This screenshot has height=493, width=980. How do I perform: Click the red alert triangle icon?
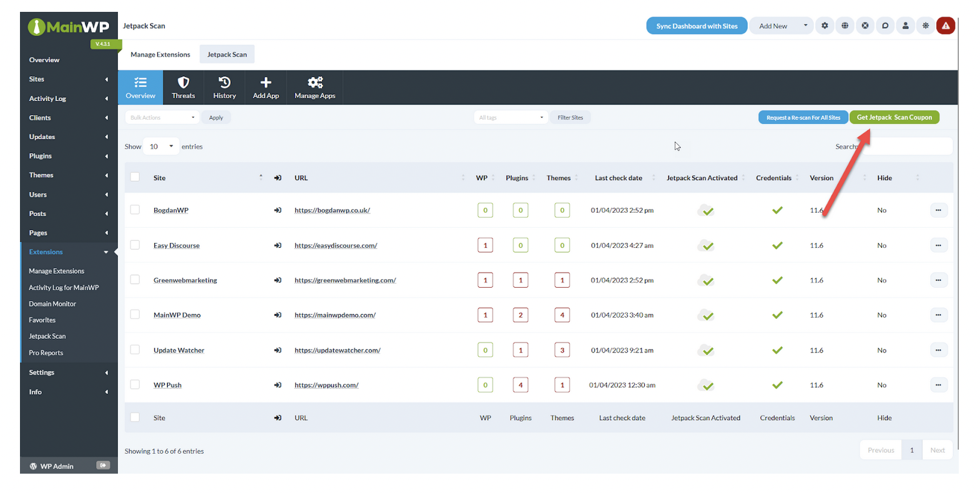pos(946,26)
